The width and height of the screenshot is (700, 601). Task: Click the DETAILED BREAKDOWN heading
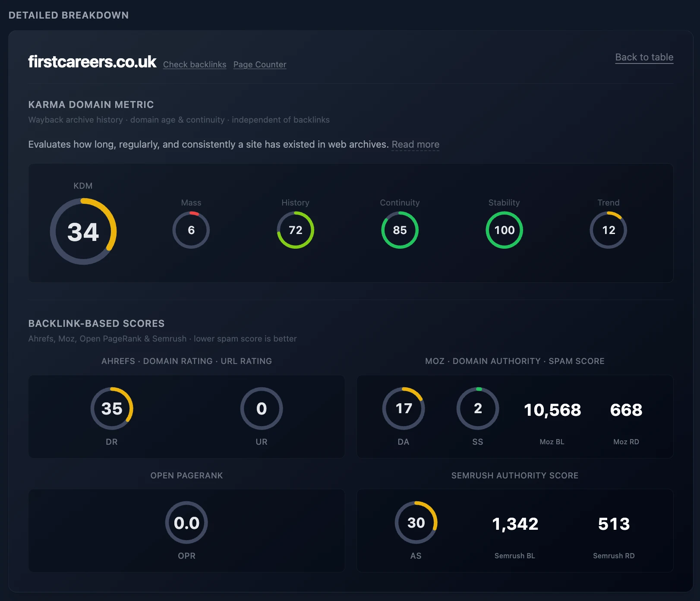(x=69, y=15)
